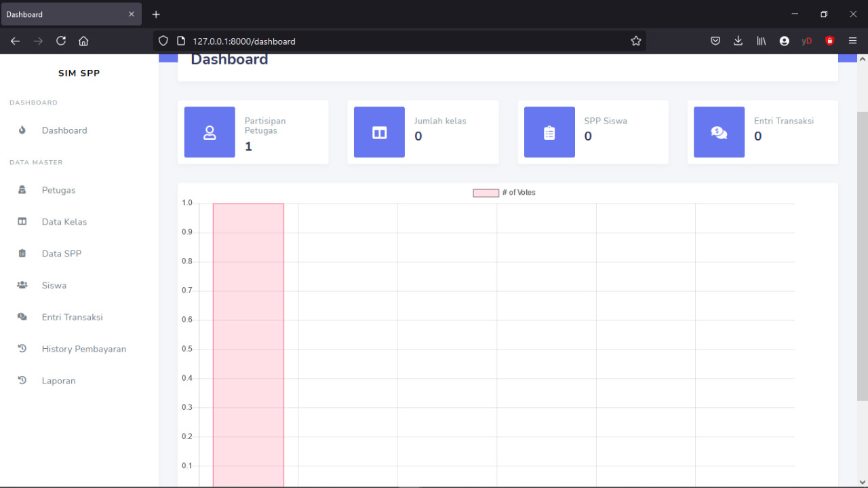868x488 pixels.
Task: Open a new browser tab
Action: 156,14
